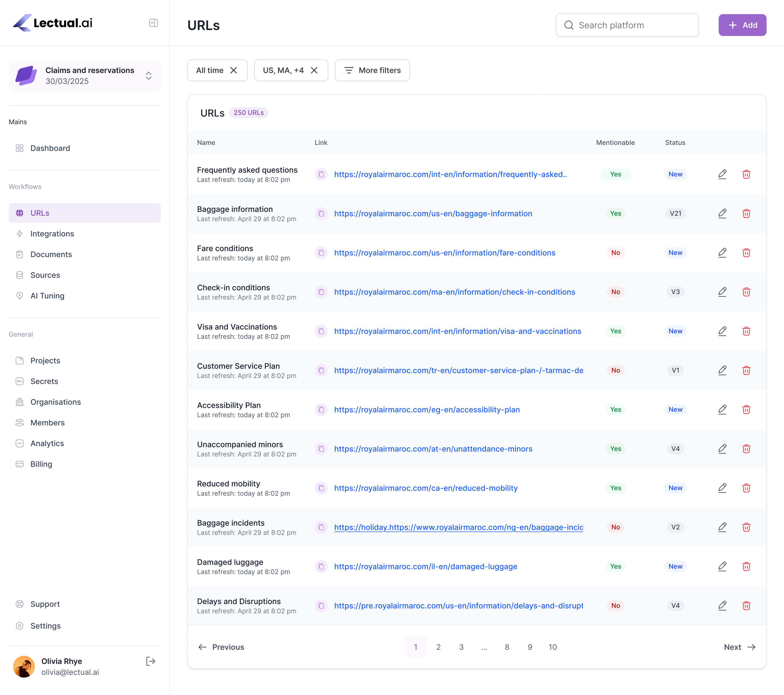This screenshot has height=695, width=784.
Task: Go to the Next page
Action: click(740, 647)
